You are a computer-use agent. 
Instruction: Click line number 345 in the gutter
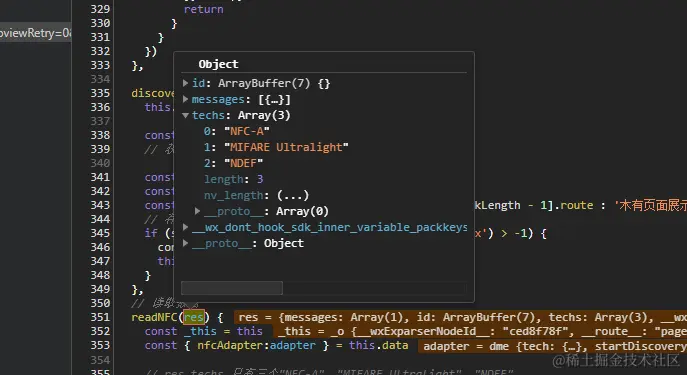[x=100, y=233]
